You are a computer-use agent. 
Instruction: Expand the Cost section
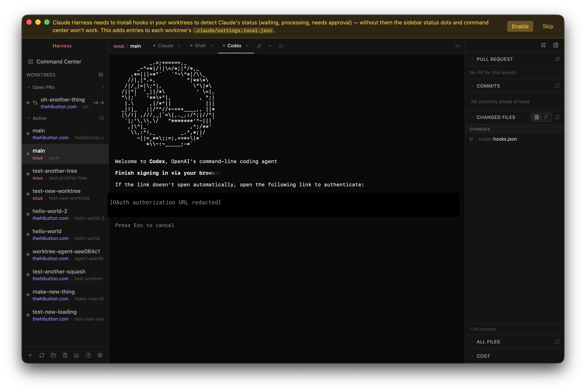(x=472, y=356)
